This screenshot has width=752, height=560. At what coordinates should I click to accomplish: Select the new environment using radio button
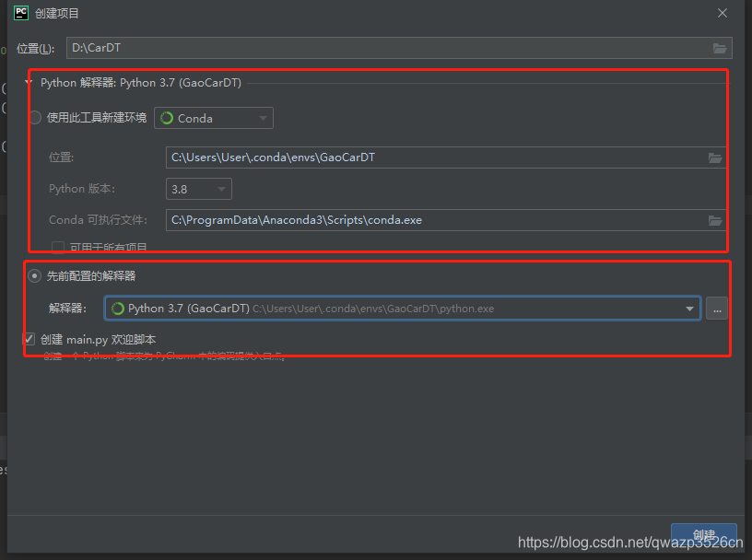(x=36, y=118)
